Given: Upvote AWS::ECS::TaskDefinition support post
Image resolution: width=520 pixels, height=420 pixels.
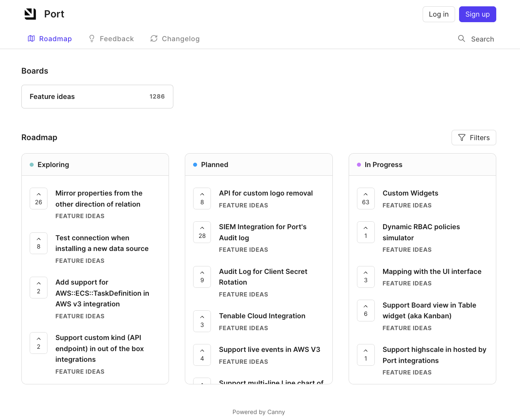Looking at the screenshot, I should click(38, 287).
